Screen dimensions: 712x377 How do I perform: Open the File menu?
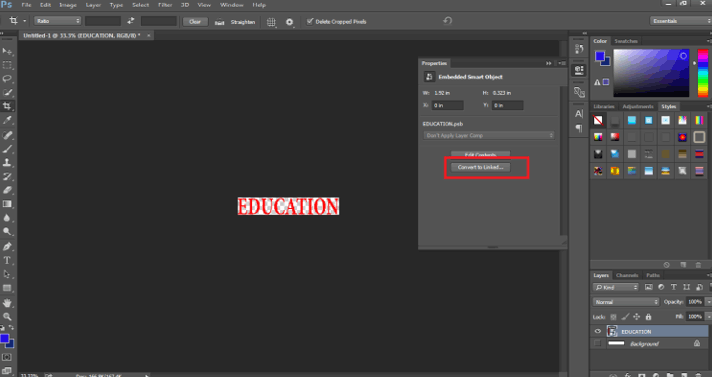(x=26, y=5)
